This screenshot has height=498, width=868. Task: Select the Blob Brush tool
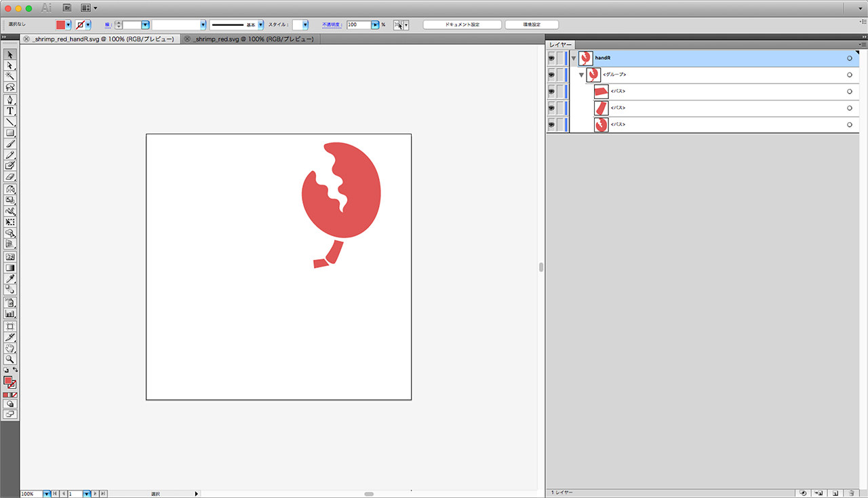tap(10, 166)
